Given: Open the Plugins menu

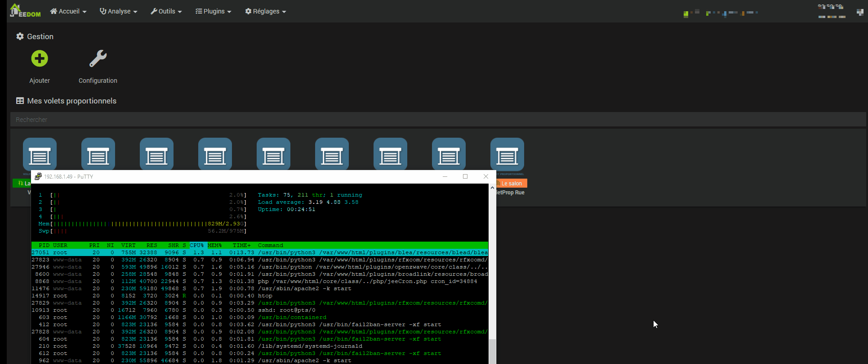Looking at the screenshot, I should click(x=214, y=11).
